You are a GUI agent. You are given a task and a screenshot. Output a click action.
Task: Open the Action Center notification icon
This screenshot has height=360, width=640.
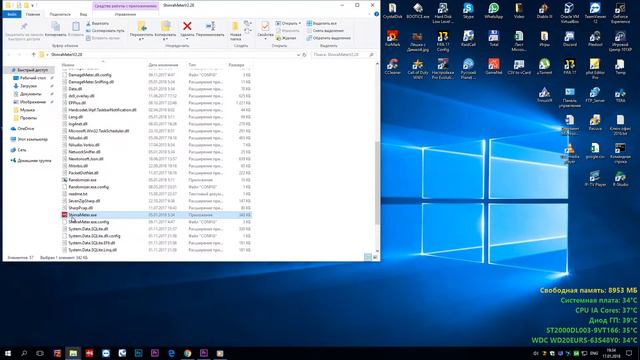pyautogui.click(x=629, y=353)
